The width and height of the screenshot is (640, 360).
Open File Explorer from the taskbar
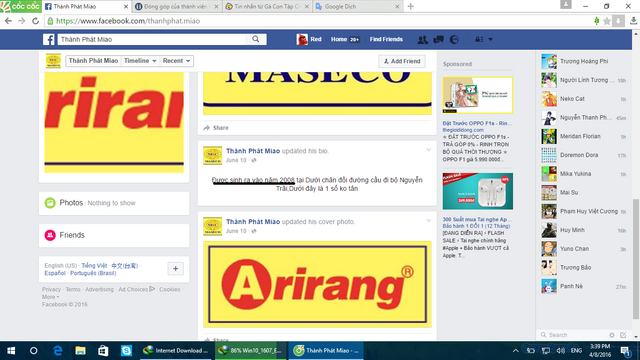click(x=80, y=351)
